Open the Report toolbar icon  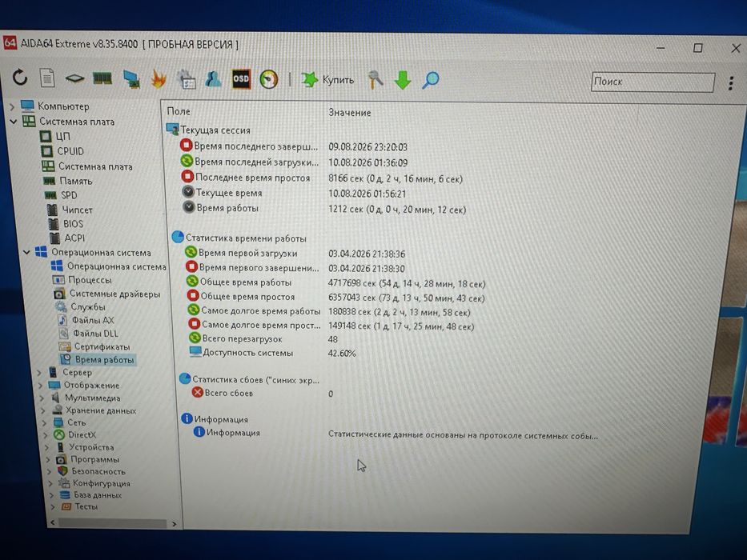[46, 78]
